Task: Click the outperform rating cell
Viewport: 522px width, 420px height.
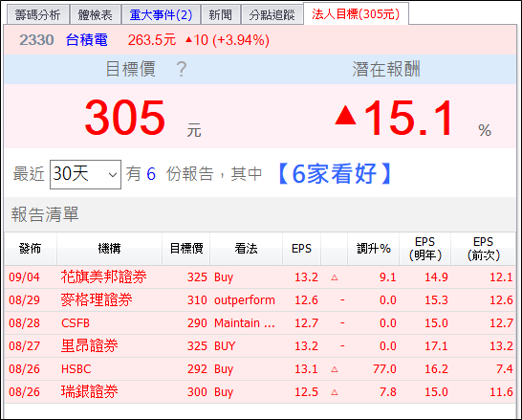Action: 245,300
